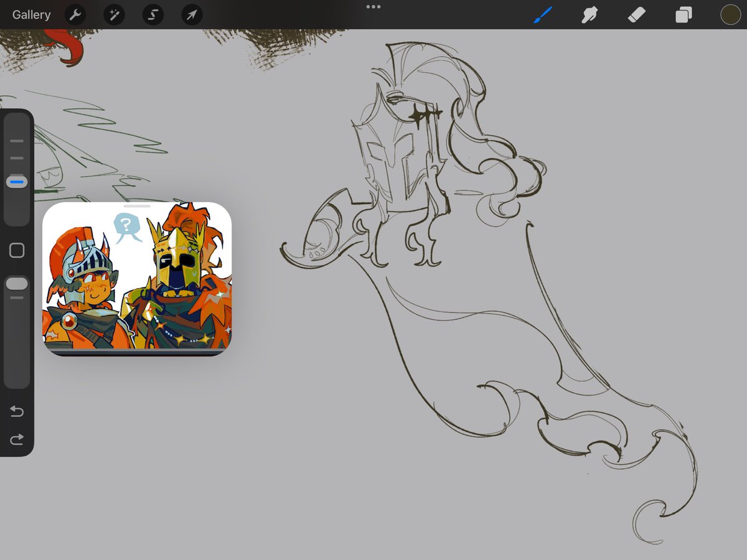Select the Eraser tool
Image resolution: width=747 pixels, height=560 pixels.
click(637, 14)
